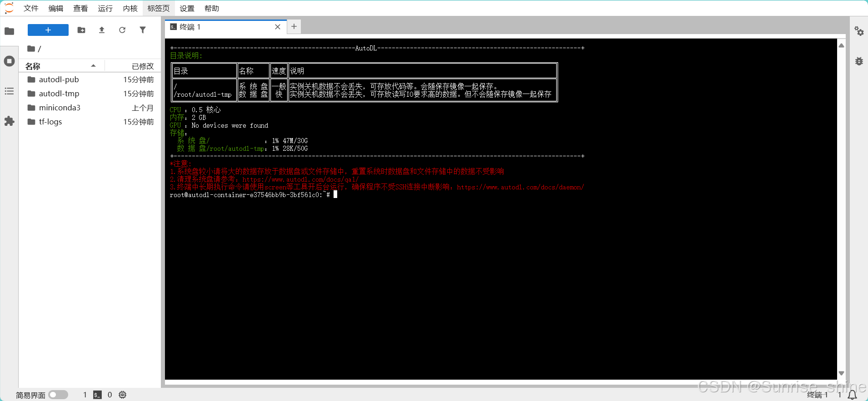Click the 简易界面 label
Viewport: 868px width, 401px height.
[x=30, y=395]
